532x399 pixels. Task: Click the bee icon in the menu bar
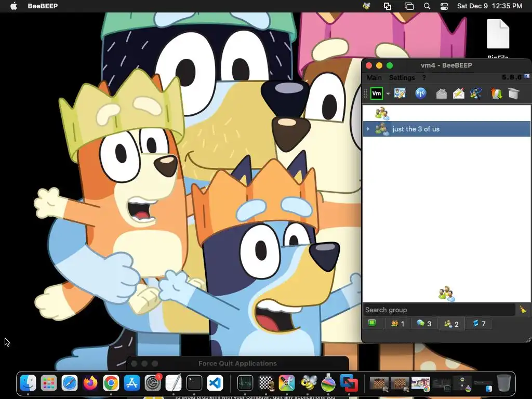click(x=366, y=6)
